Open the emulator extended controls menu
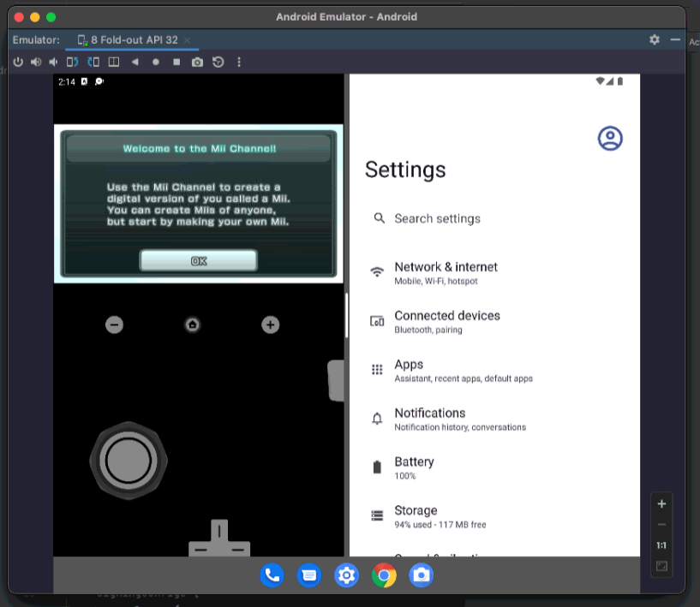 tap(239, 62)
